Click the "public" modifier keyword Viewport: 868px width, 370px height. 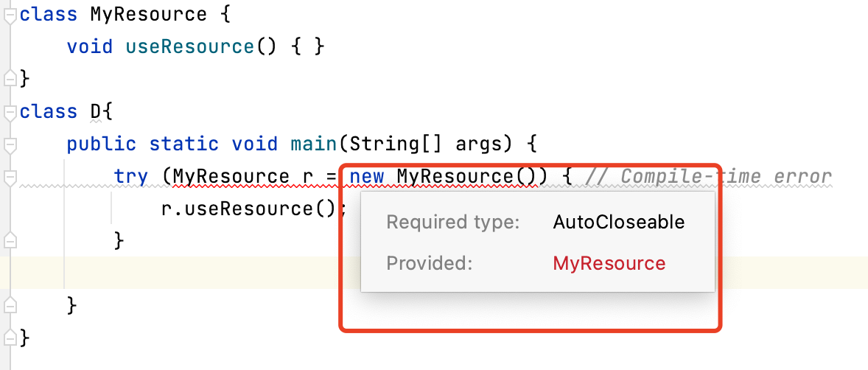click(102, 144)
